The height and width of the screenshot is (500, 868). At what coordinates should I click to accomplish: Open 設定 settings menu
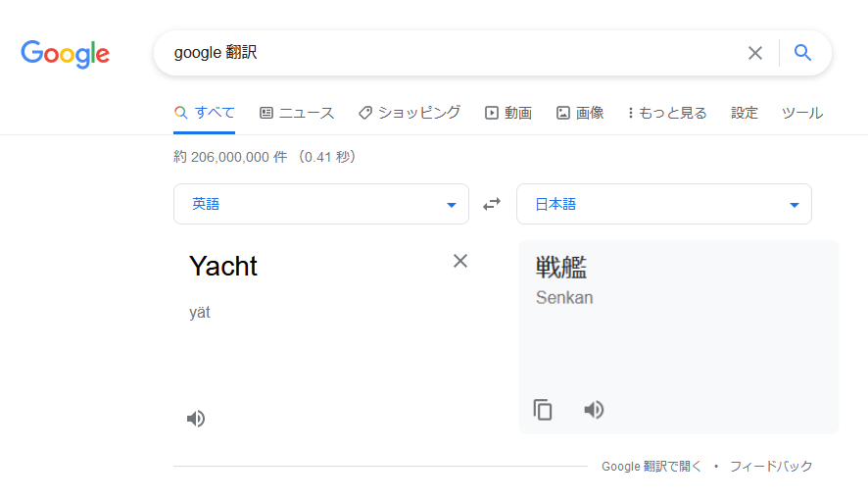(x=744, y=113)
